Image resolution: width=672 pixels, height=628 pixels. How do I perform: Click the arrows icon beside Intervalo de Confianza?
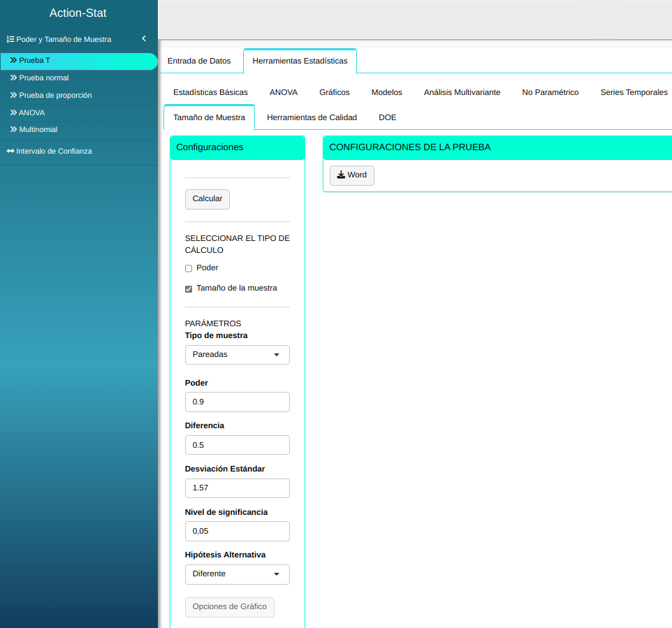pyautogui.click(x=10, y=151)
